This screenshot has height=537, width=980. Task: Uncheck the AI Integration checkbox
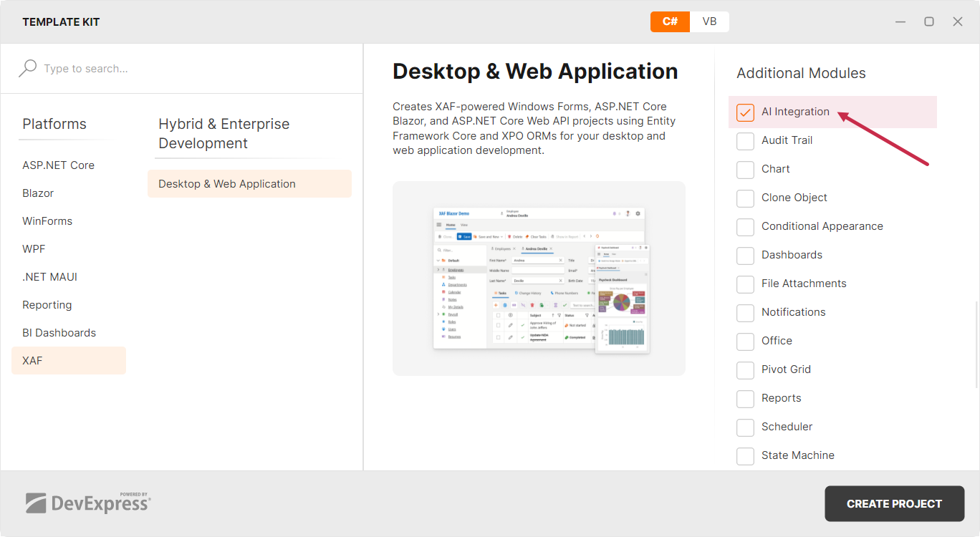(746, 112)
